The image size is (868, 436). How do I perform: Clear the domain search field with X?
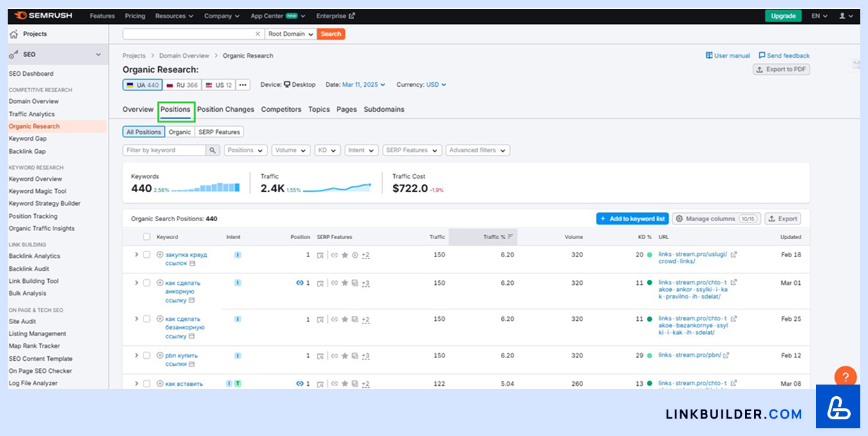pyautogui.click(x=258, y=34)
